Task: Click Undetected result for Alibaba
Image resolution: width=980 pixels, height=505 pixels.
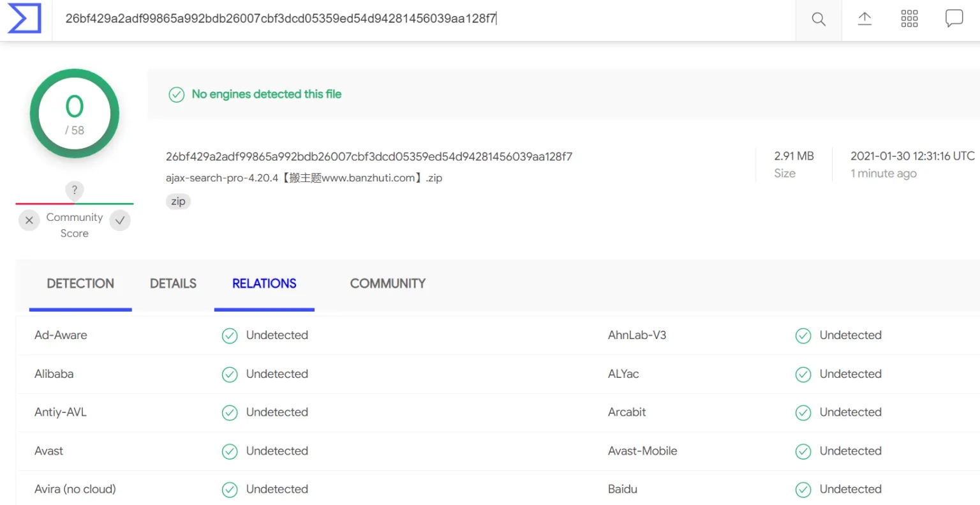Action: 277,373
